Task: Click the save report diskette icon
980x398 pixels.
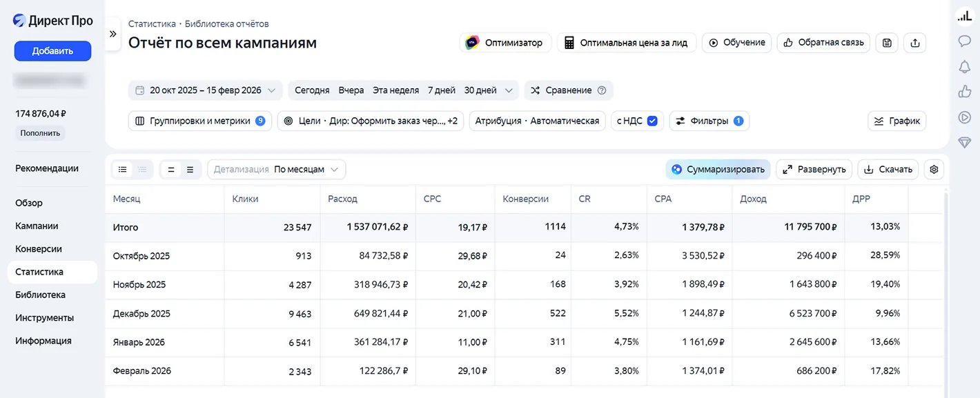Action: click(887, 43)
